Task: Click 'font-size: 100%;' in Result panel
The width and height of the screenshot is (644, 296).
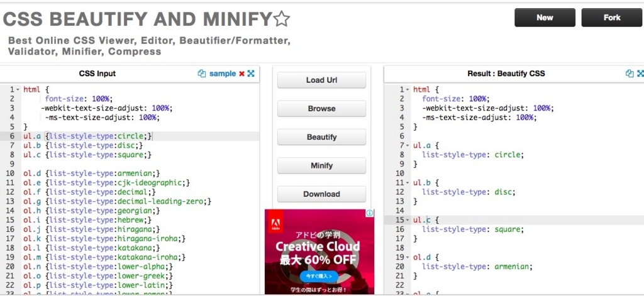Action: 456,99
